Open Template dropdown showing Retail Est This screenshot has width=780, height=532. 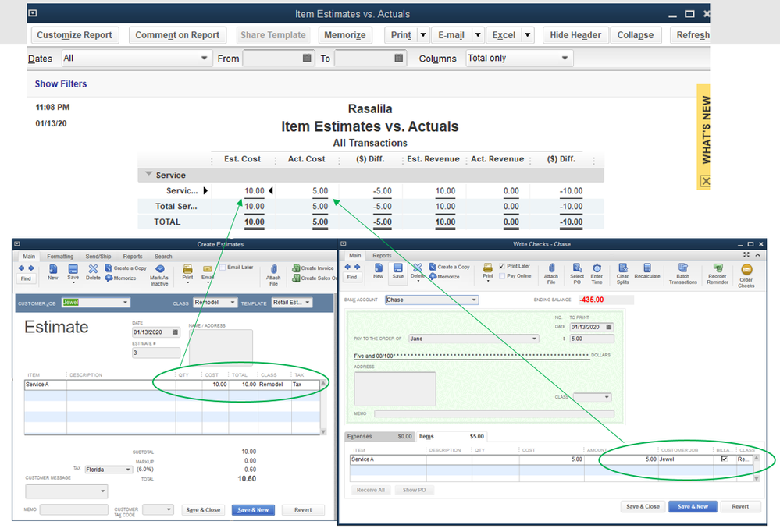tap(308, 303)
